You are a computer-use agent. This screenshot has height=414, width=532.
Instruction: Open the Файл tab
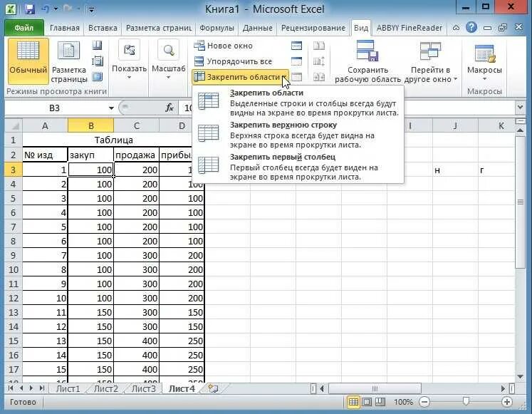(24, 28)
